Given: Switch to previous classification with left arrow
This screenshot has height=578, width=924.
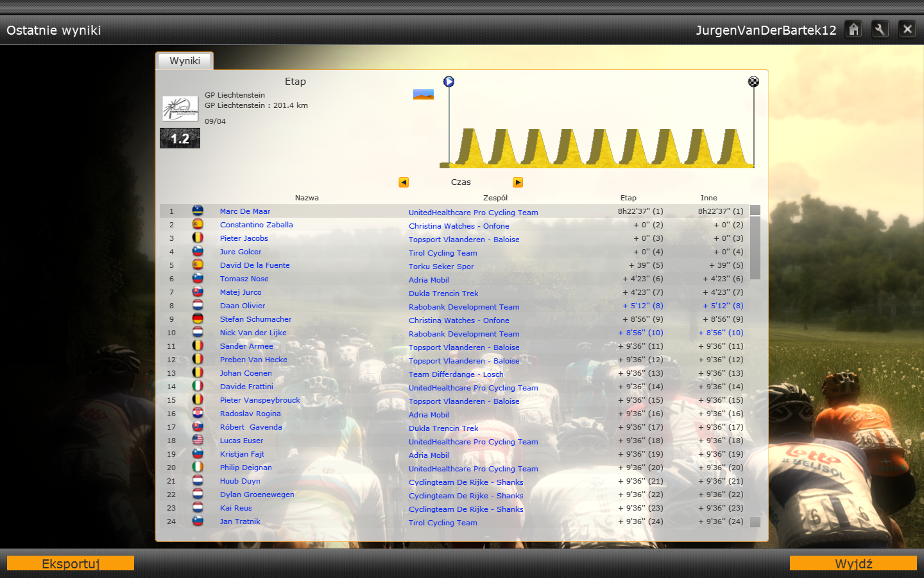Looking at the screenshot, I should coord(404,182).
